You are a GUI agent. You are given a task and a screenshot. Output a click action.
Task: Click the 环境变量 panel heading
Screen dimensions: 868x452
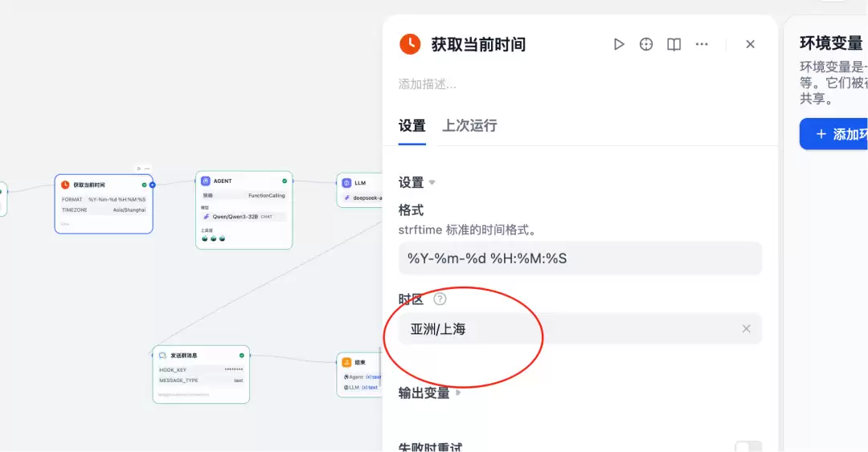831,43
